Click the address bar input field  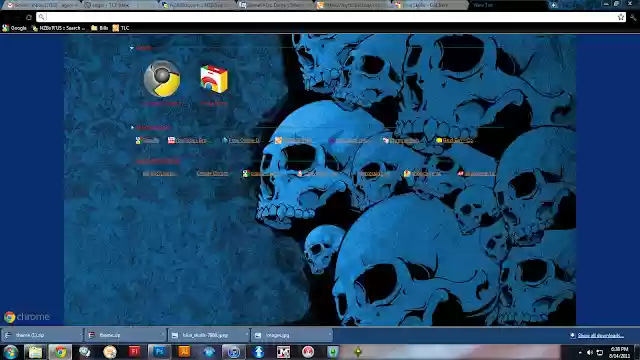pos(331,17)
